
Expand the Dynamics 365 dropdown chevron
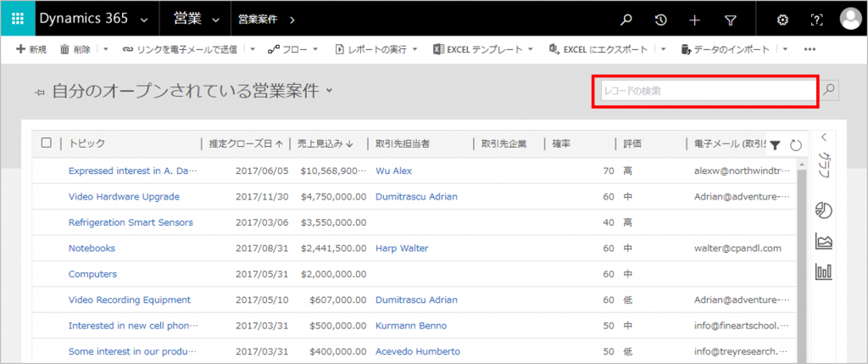coord(144,20)
